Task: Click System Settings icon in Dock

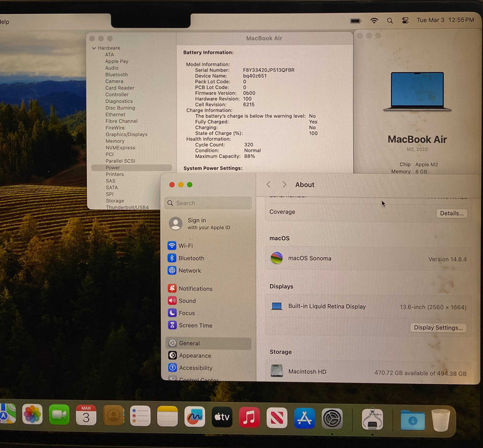Action: (332, 419)
